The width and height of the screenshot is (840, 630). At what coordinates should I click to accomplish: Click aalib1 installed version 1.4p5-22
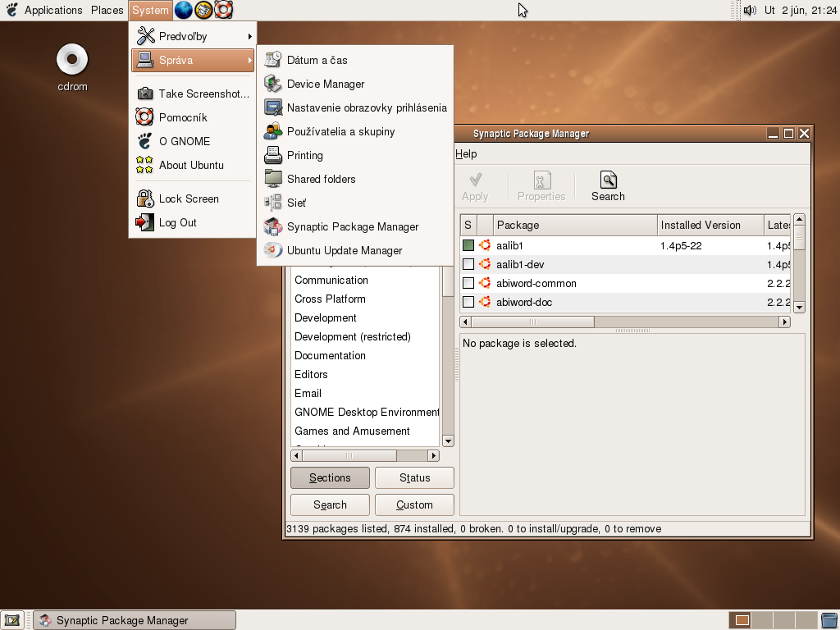pyautogui.click(x=681, y=246)
